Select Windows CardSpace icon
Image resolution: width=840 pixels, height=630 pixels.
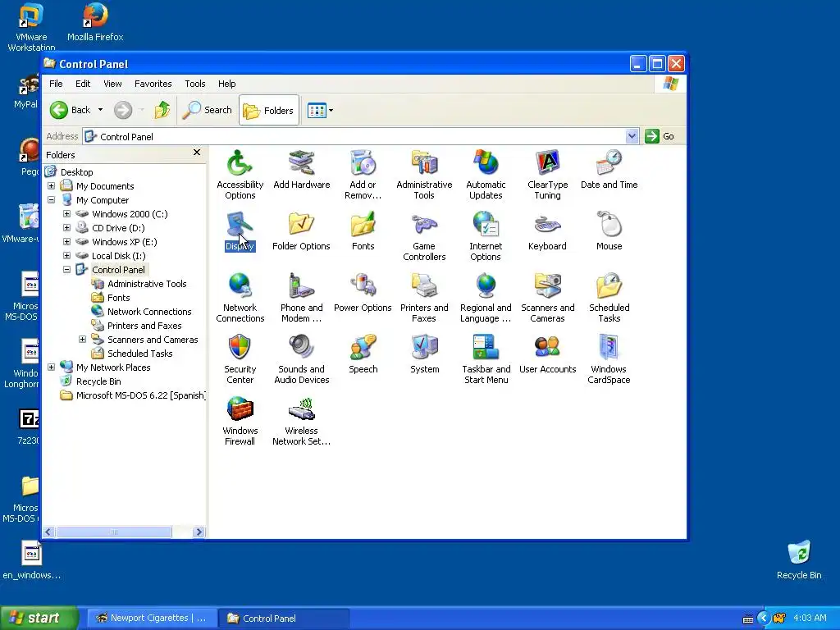click(609, 359)
